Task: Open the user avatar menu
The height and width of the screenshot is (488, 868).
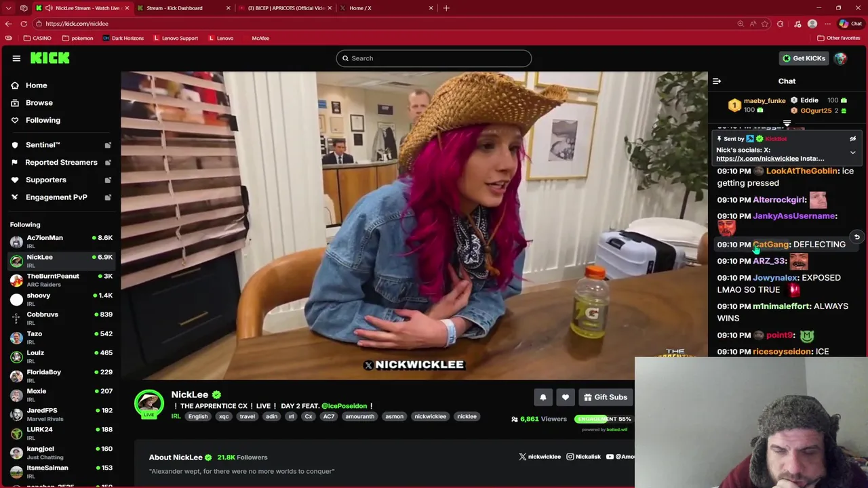Action: pos(840,58)
